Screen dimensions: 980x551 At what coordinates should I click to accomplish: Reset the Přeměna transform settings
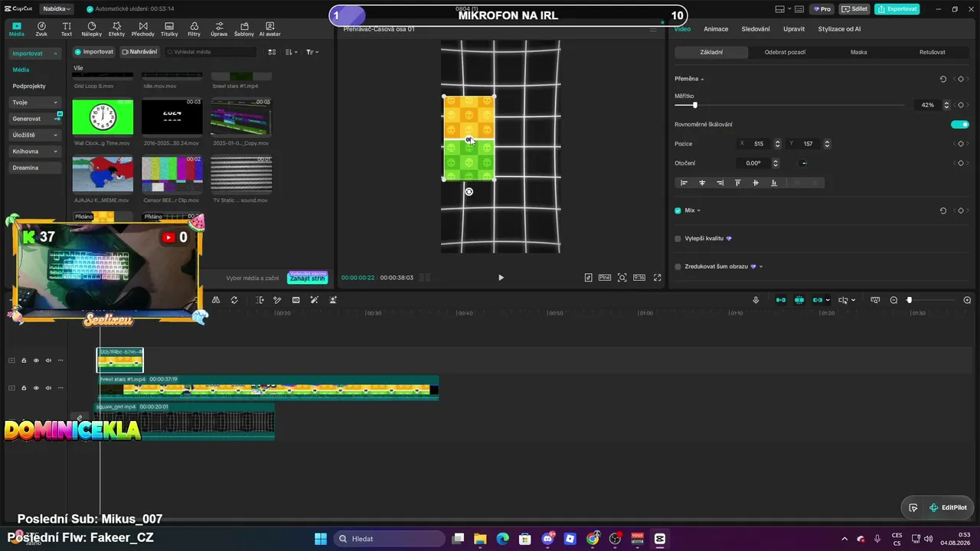pos(943,79)
